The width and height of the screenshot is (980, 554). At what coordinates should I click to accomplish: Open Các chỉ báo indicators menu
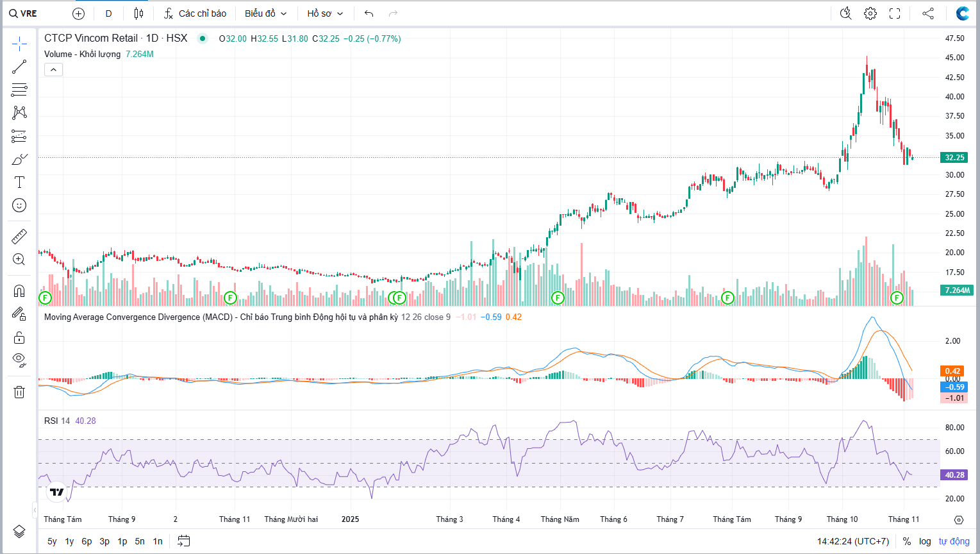click(x=195, y=13)
